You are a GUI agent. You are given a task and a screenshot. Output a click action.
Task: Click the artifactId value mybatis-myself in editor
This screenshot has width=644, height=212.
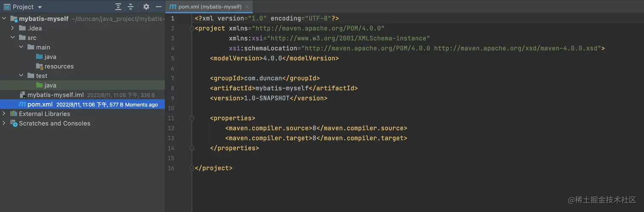pyautogui.click(x=282, y=88)
